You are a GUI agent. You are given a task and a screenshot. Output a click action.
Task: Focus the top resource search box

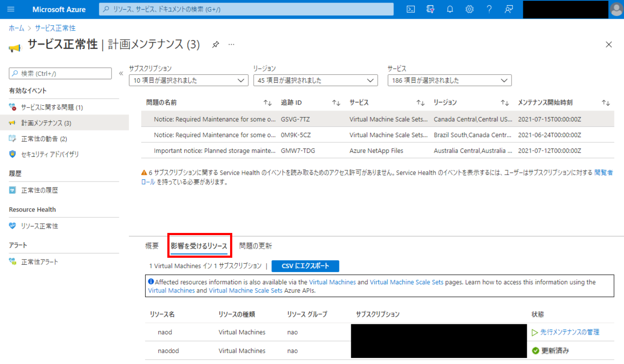(x=246, y=9)
